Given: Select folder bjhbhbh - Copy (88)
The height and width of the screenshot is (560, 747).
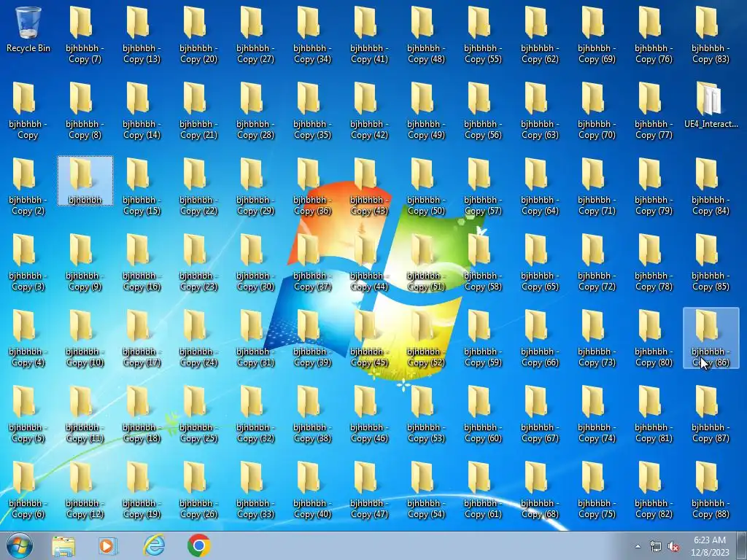Looking at the screenshot, I should tap(711, 490).
